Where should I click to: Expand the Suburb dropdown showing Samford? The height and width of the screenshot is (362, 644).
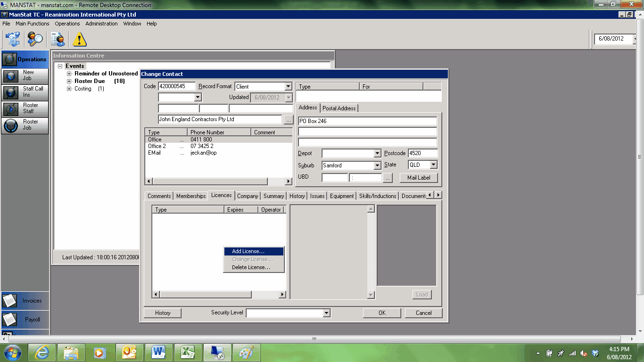click(377, 165)
